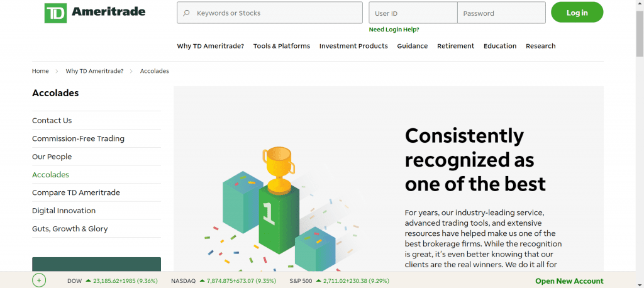Click the NASDAQ green up arrow
Screen dimensions: 644x288
[202, 281]
